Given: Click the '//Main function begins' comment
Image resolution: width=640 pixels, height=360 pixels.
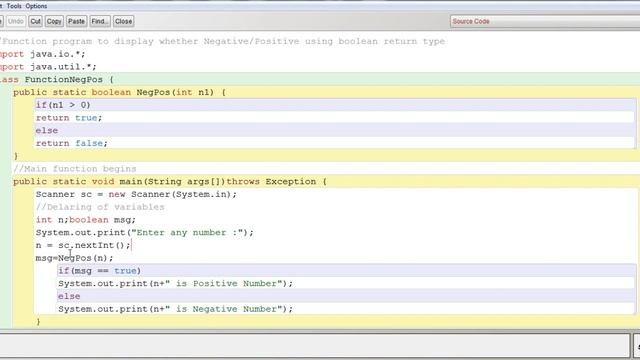Looking at the screenshot, I should point(75,169).
